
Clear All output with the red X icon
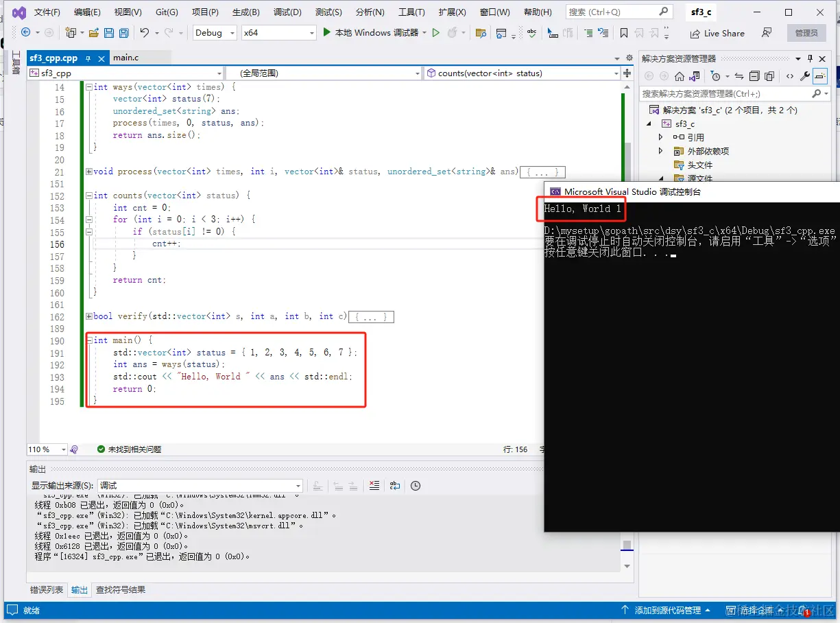point(374,485)
